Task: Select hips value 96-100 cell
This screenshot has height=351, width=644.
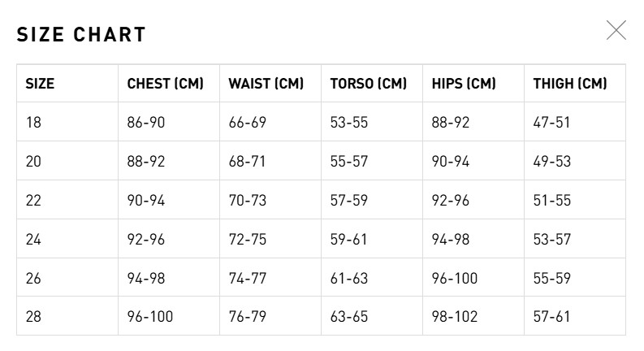Action: (x=455, y=279)
